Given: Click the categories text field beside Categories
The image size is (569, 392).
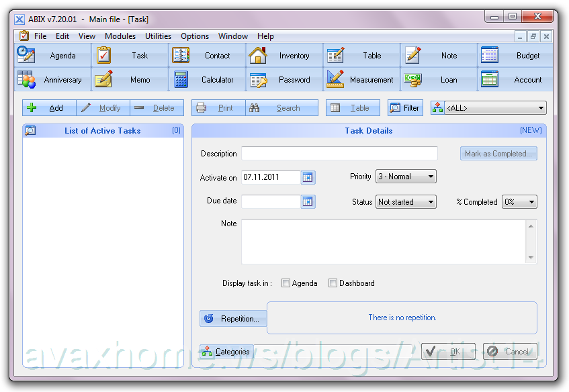Looking at the screenshot, I should click(333, 351).
